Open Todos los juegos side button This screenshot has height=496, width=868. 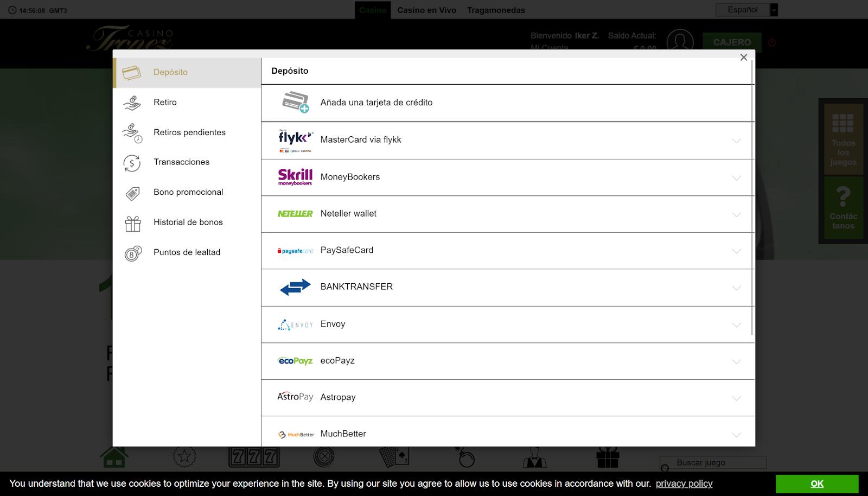coord(843,139)
